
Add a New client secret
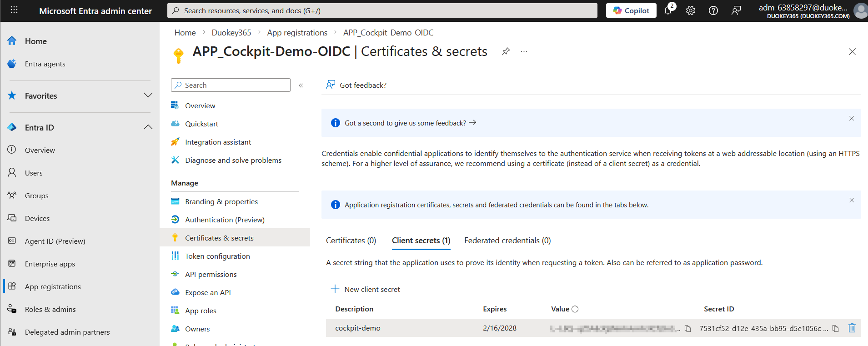point(366,289)
